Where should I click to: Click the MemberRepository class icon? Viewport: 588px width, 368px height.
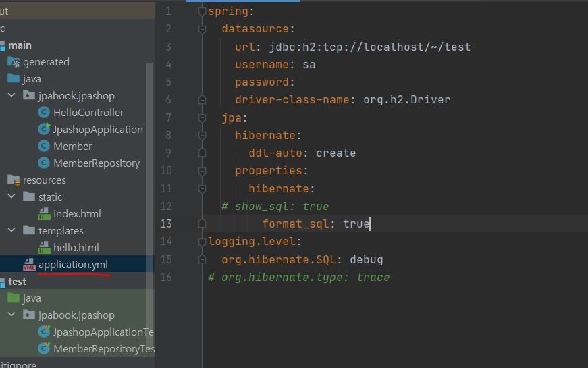point(44,163)
